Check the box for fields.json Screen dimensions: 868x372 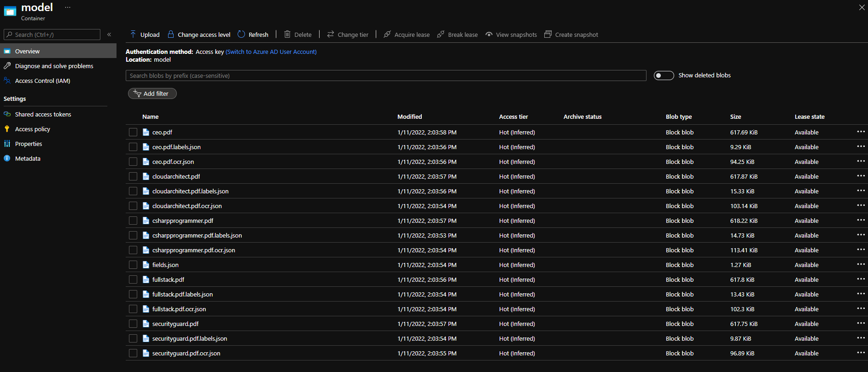coord(133,265)
